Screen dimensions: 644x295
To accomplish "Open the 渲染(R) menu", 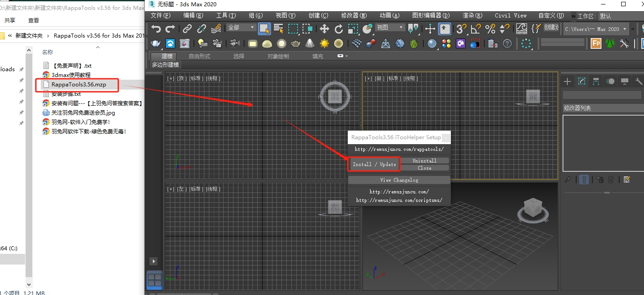I will pyautogui.click(x=472, y=15).
